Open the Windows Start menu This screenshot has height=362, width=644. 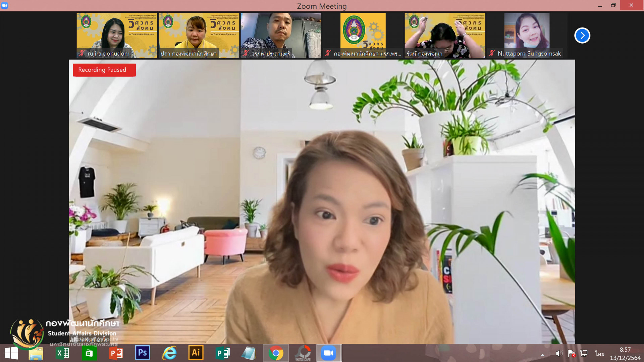(x=11, y=353)
